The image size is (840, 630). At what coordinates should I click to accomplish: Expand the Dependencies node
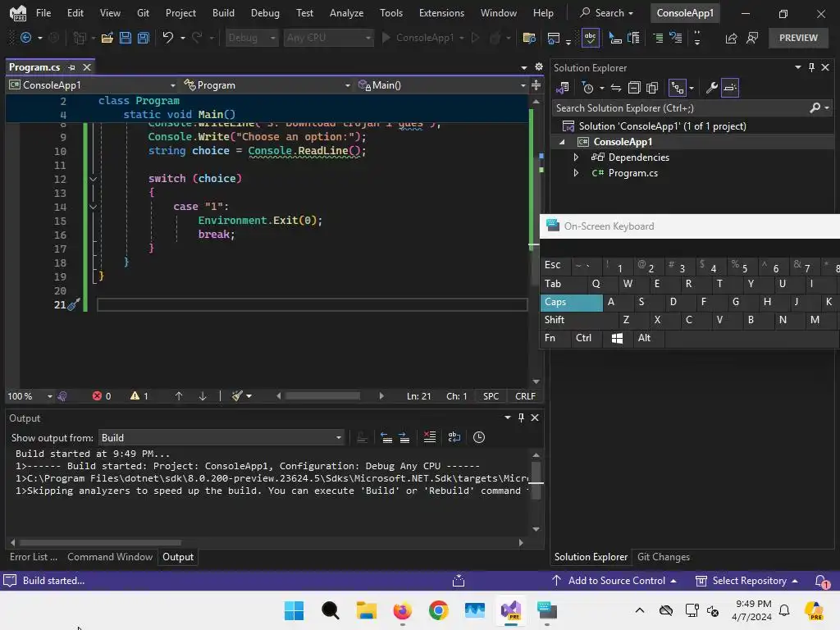[x=576, y=157]
